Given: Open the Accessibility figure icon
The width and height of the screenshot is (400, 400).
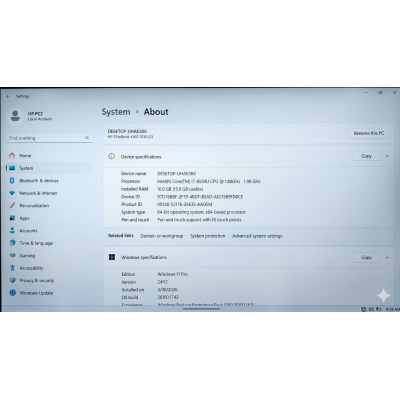Looking at the screenshot, I should [12, 268].
